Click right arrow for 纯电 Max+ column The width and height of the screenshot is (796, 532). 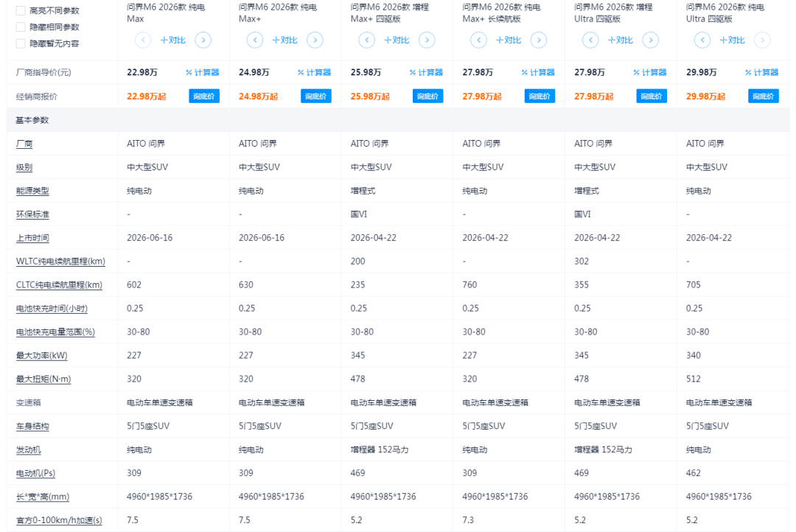coord(315,40)
